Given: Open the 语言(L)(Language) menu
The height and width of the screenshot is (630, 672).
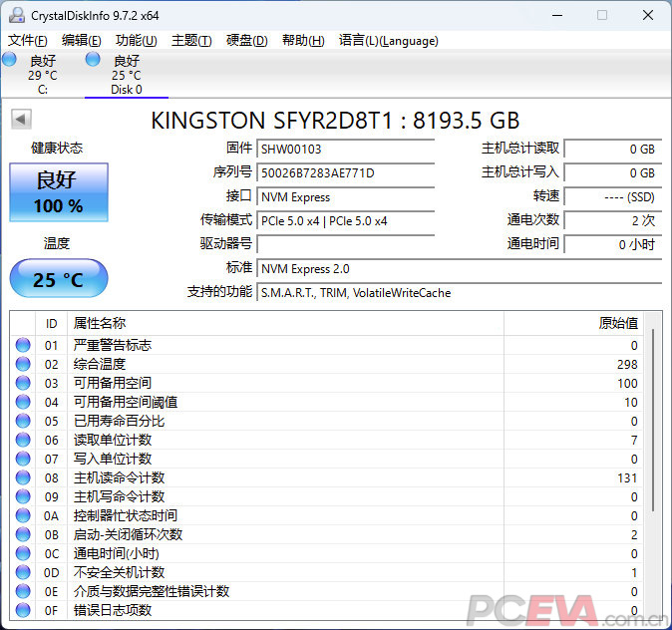Looking at the screenshot, I should (x=388, y=41).
